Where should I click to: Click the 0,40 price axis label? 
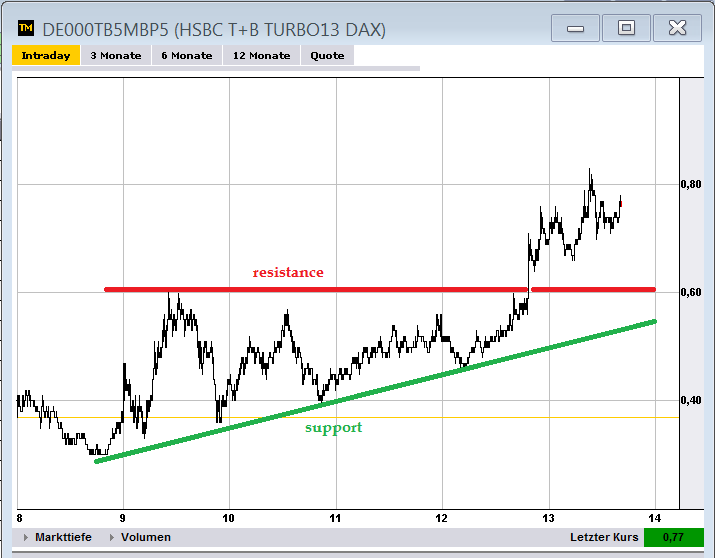(x=691, y=400)
